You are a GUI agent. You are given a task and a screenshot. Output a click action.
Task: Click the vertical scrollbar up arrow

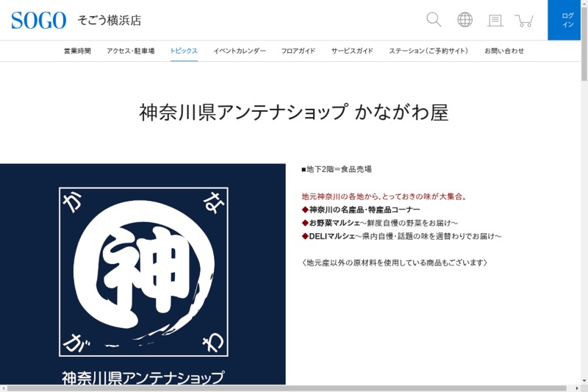pyautogui.click(x=584, y=4)
